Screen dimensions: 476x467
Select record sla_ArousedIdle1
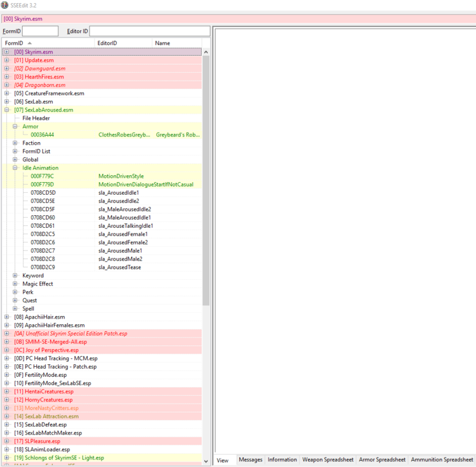(102, 193)
